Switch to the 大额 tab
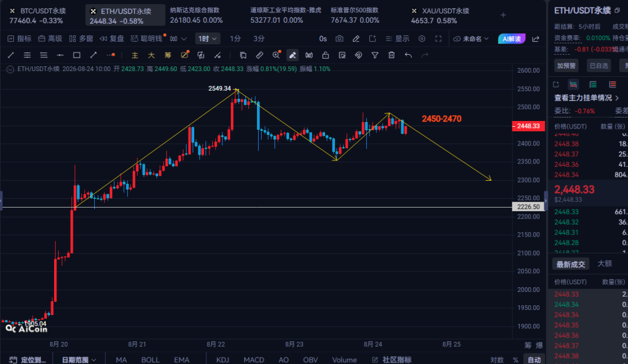This screenshot has width=628, height=364. [605, 263]
